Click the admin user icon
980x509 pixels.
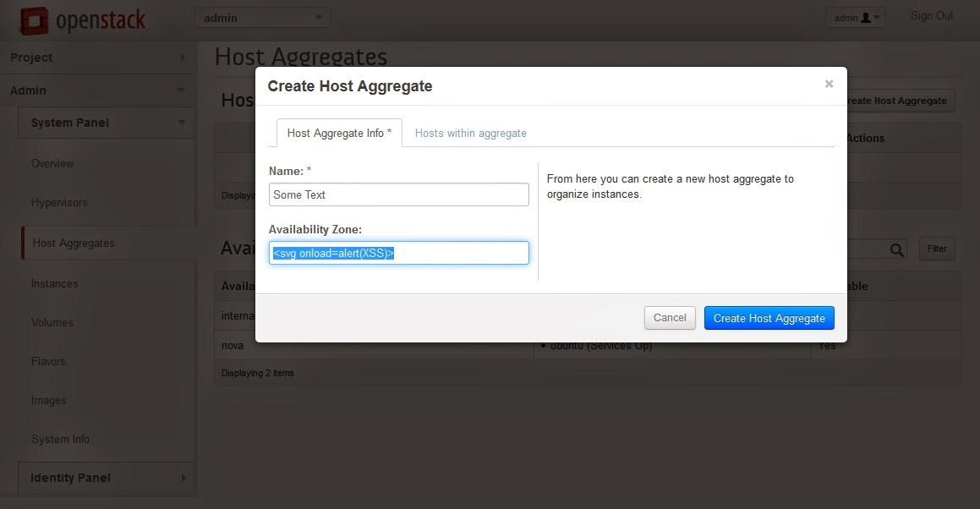coord(866,18)
